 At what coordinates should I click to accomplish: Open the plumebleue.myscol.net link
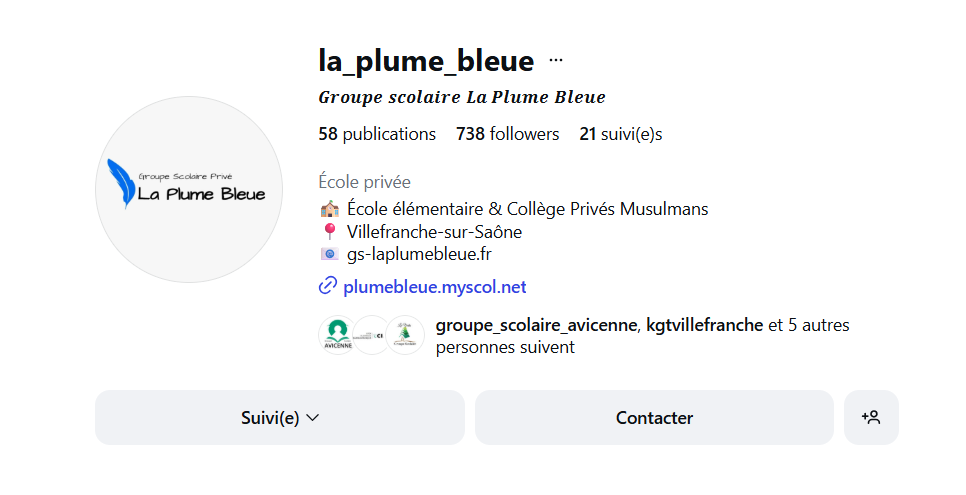pyautogui.click(x=434, y=287)
